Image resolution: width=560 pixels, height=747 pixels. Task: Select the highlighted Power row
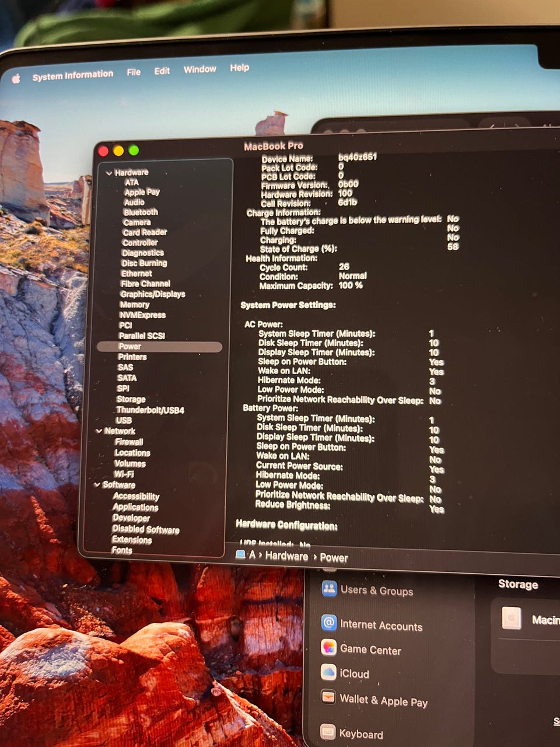pyautogui.click(x=160, y=347)
